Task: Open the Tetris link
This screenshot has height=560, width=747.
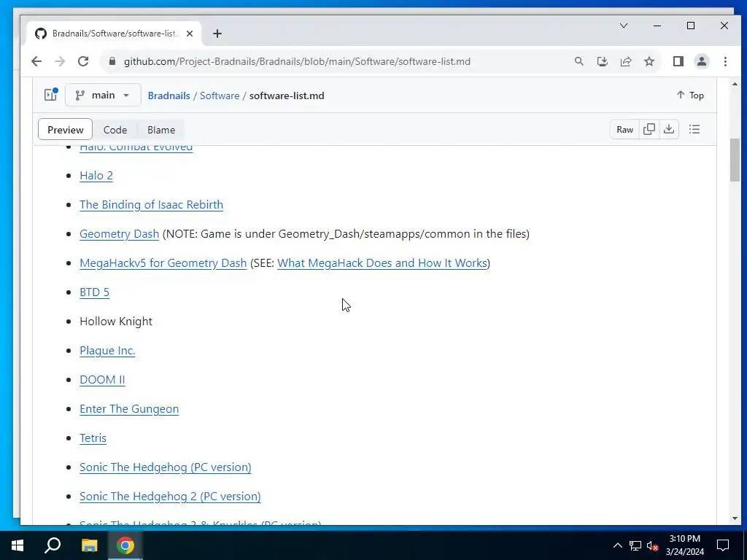Action: coord(93,438)
